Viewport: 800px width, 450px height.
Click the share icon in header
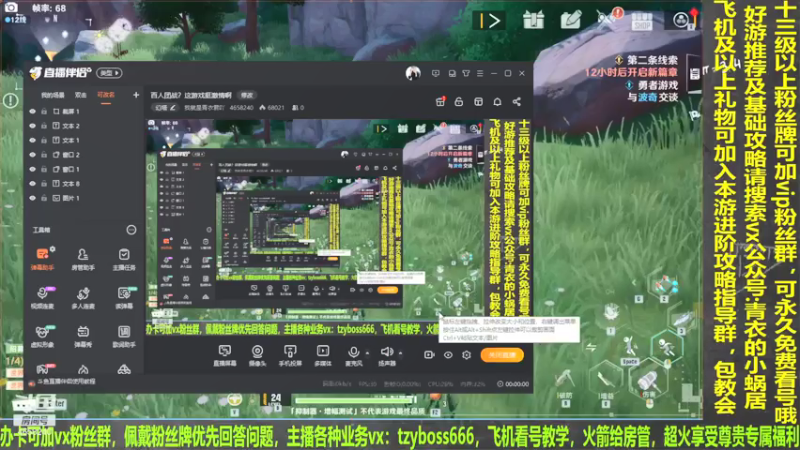[516, 102]
